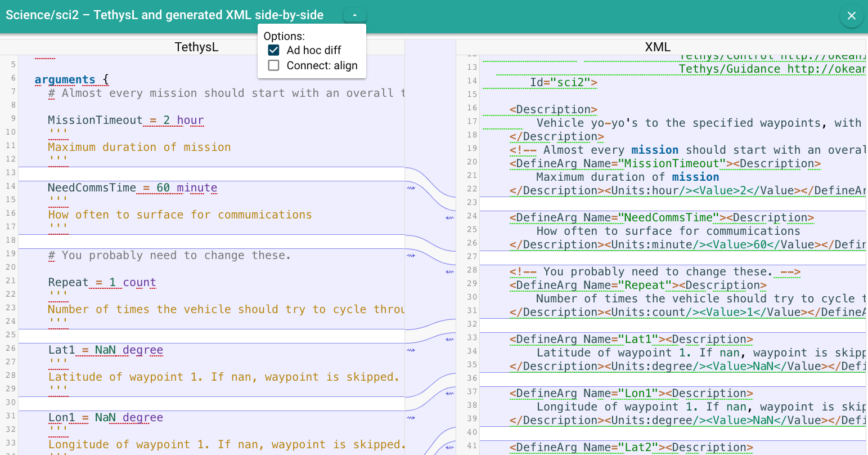Click merge-right arrow beside Lat1 line 26

[x=411, y=350]
